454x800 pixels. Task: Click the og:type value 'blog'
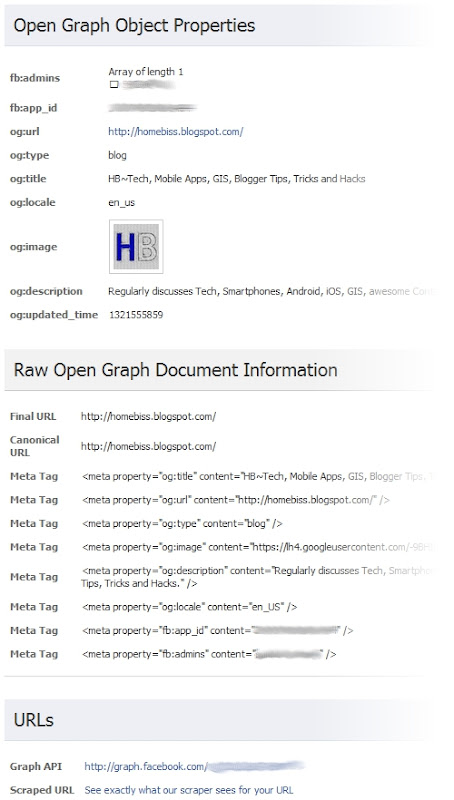(x=117, y=155)
